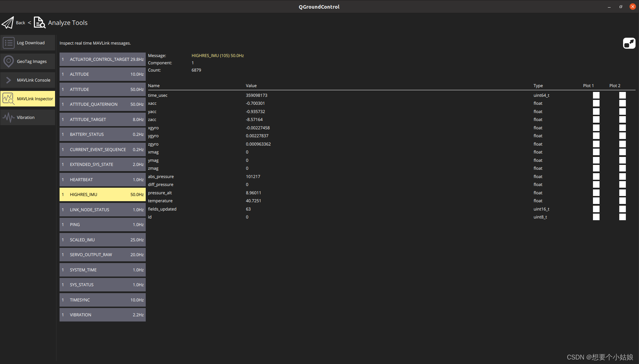Select LINK_NODE_STATUS message
The height and width of the screenshot is (364, 639).
click(x=102, y=209)
